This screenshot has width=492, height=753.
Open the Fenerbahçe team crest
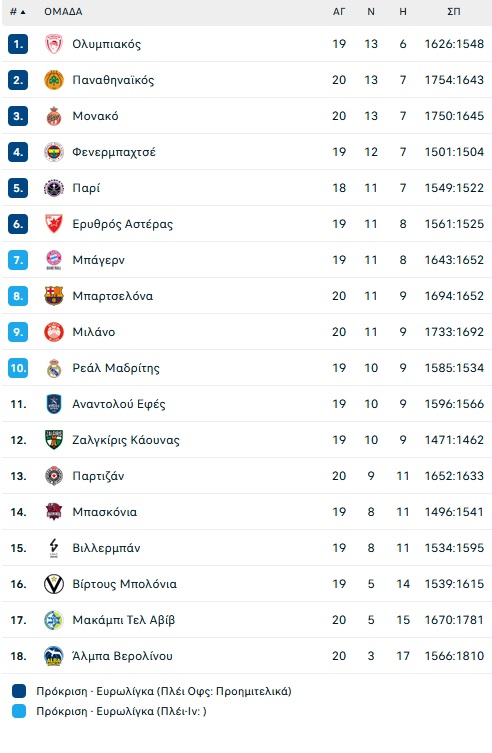click(54, 152)
